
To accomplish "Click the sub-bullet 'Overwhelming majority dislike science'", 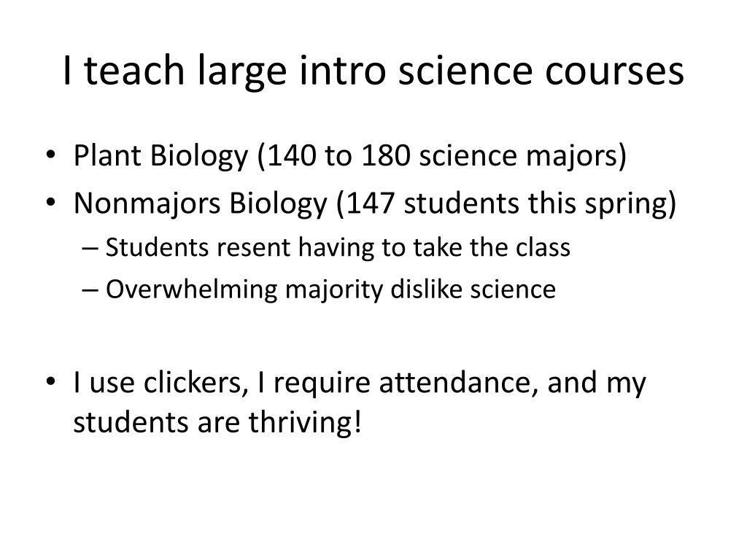I will pyautogui.click(x=330, y=289).
